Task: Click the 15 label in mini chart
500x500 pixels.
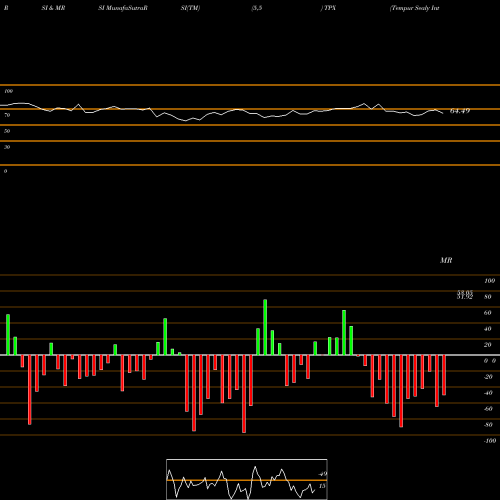Action: (x=322, y=486)
